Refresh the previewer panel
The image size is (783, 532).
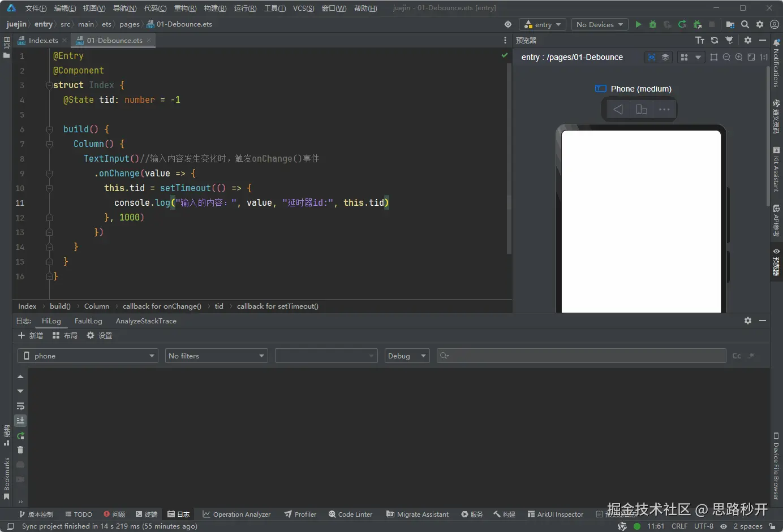click(x=715, y=40)
